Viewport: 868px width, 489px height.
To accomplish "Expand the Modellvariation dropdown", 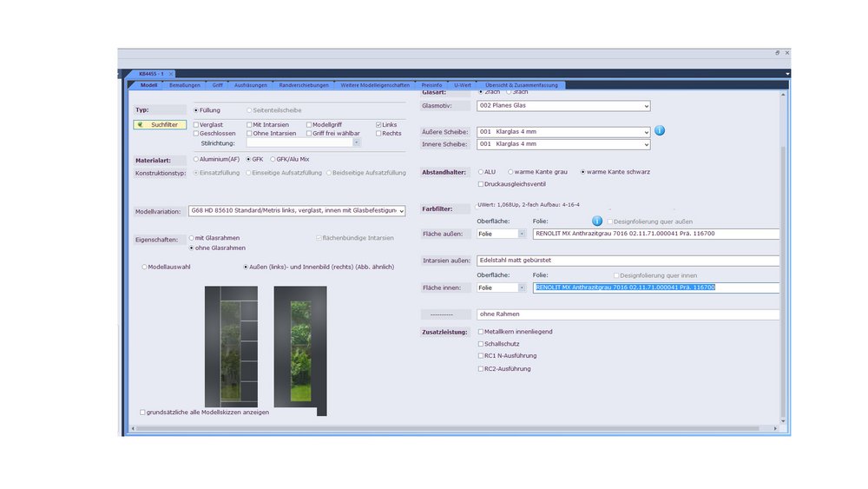I will tap(401, 211).
